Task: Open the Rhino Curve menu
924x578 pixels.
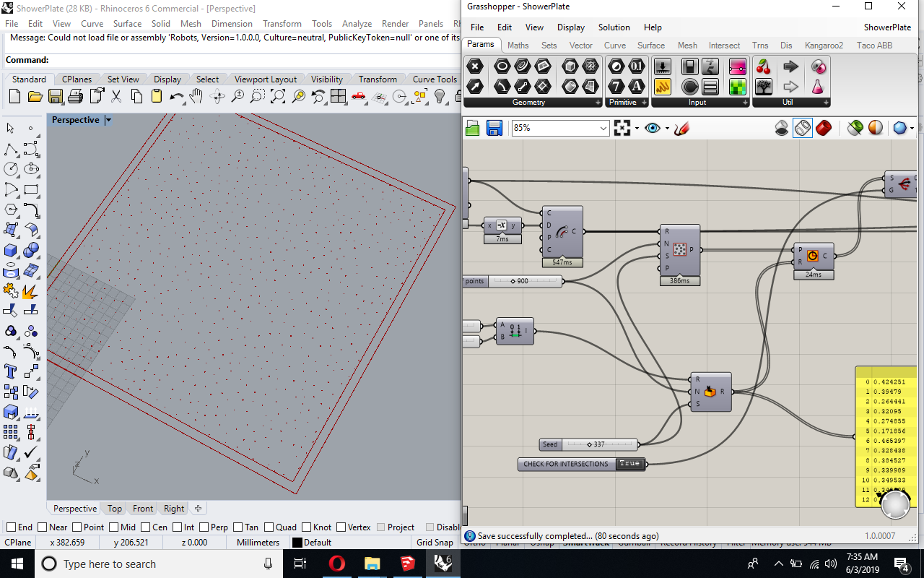Action: tap(92, 23)
